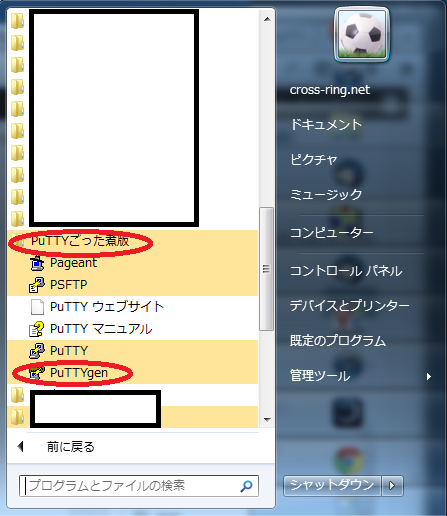Open デバイスとプリンター
The width and height of the screenshot is (447, 516).
pos(349,306)
